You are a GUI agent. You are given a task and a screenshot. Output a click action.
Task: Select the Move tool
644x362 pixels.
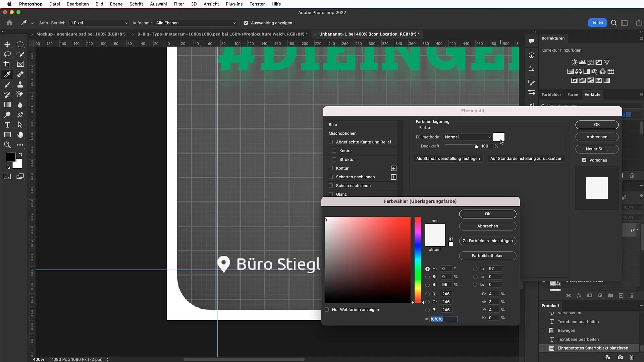pos(7,44)
